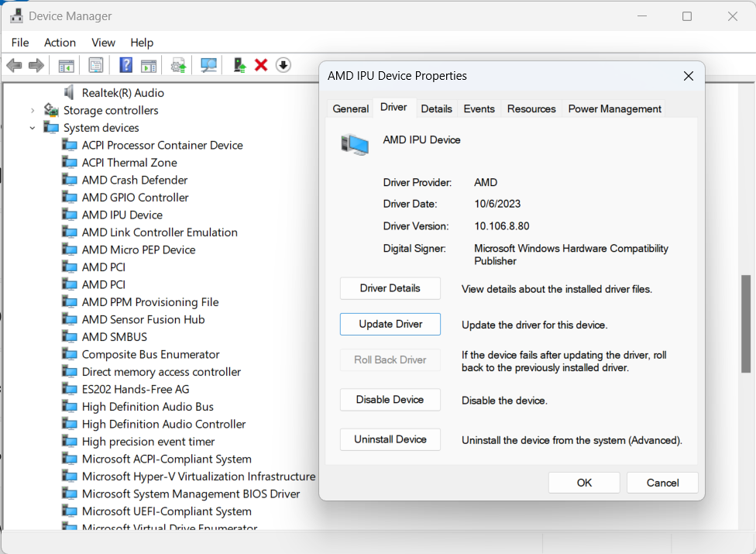Click icon next to ES202 Hands-Free AG

pos(70,389)
